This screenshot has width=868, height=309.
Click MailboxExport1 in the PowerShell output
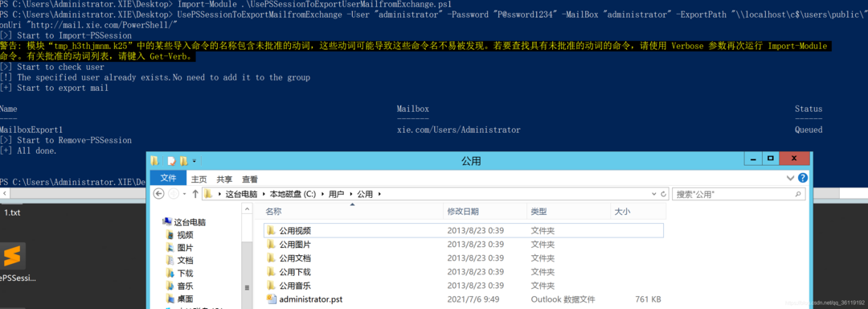31,130
